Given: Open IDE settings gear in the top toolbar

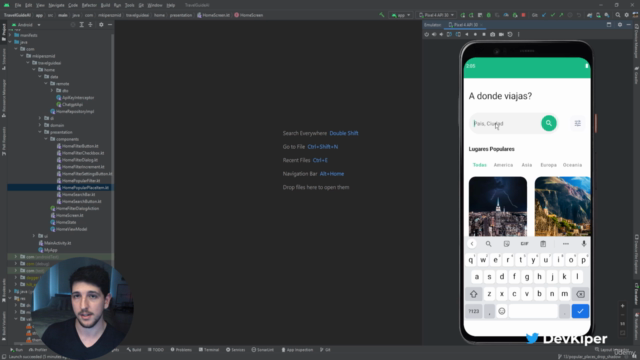Looking at the screenshot, I should coord(627,15).
